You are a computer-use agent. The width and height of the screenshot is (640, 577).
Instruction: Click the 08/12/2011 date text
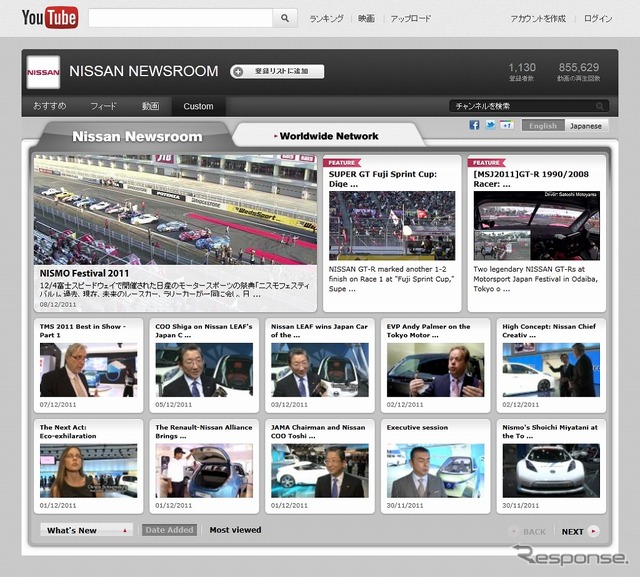(x=58, y=304)
